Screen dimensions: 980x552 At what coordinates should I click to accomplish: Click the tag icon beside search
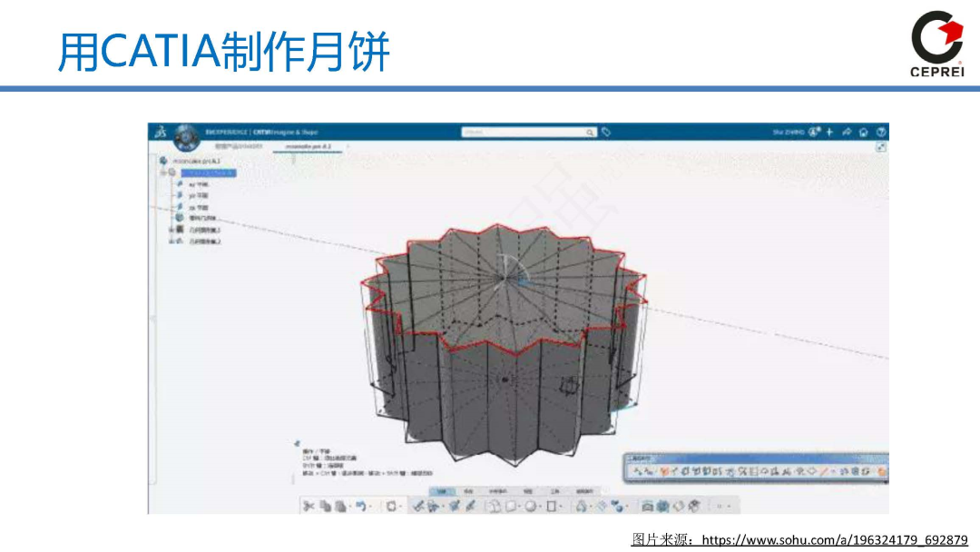pos(605,132)
